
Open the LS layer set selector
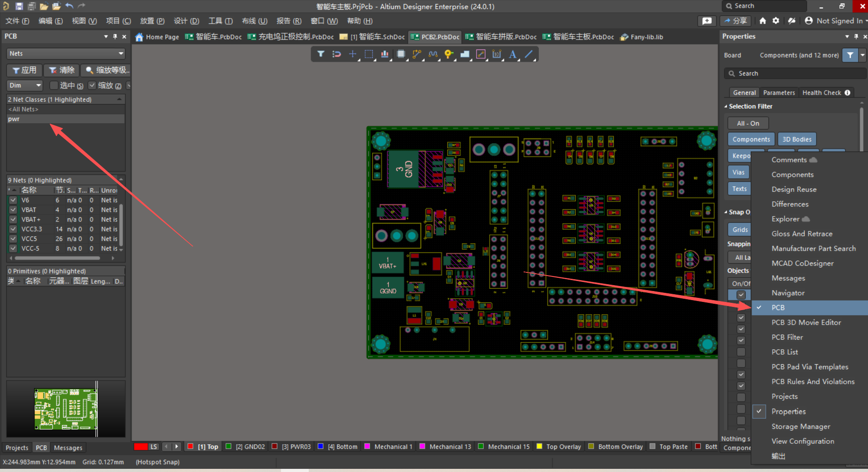154,447
